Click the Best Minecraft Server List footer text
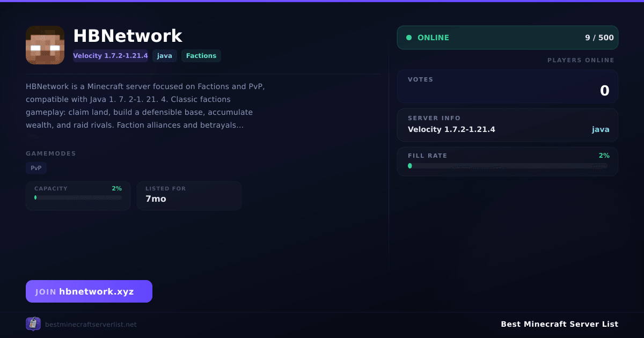 click(559, 324)
